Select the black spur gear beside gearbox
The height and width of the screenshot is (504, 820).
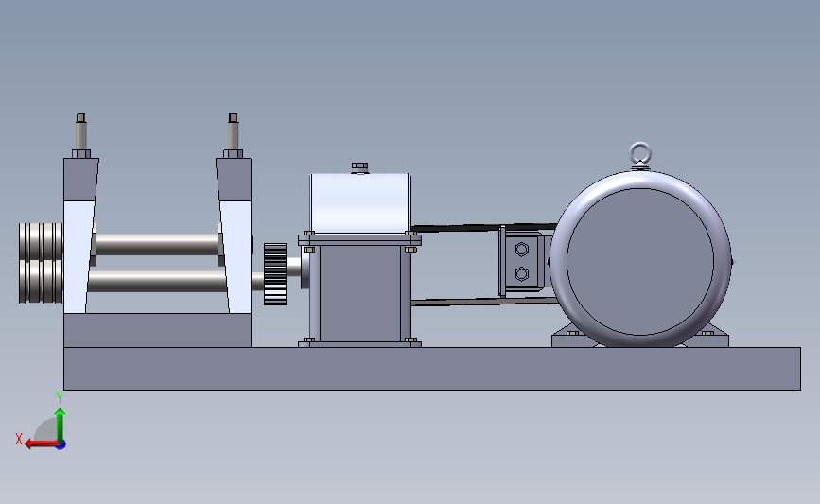click(x=275, y=274)
